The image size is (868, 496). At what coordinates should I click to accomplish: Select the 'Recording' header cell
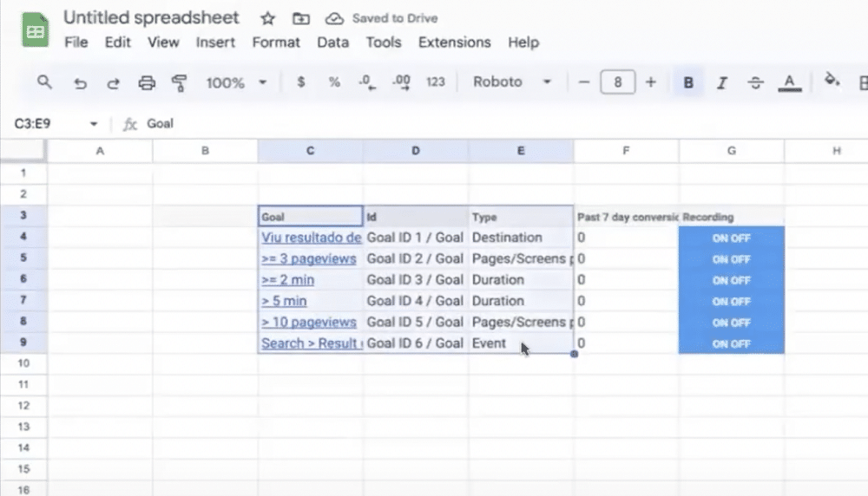point(731,217)
